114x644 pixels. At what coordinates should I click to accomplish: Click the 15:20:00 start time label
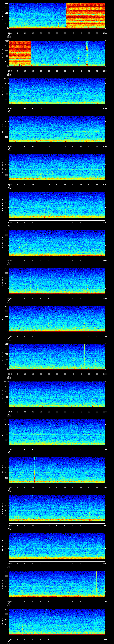(9, 260)
